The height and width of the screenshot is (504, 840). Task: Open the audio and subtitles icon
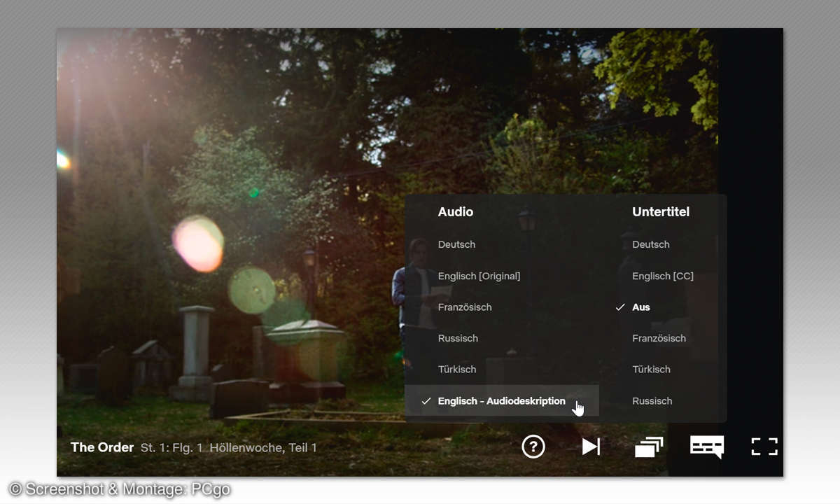click(706, 447)
